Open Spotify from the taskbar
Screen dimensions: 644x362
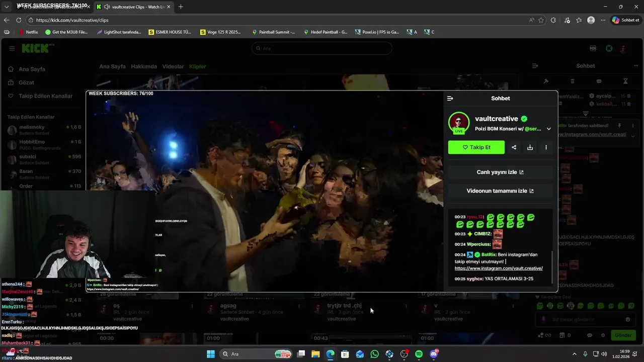(x=419, y=354)
